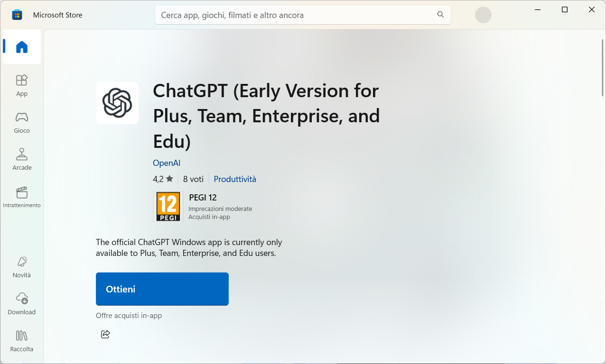This screenshot has height=364, width=606.
Task: Open the Home section in the sidebar
Action: point(22,47)
